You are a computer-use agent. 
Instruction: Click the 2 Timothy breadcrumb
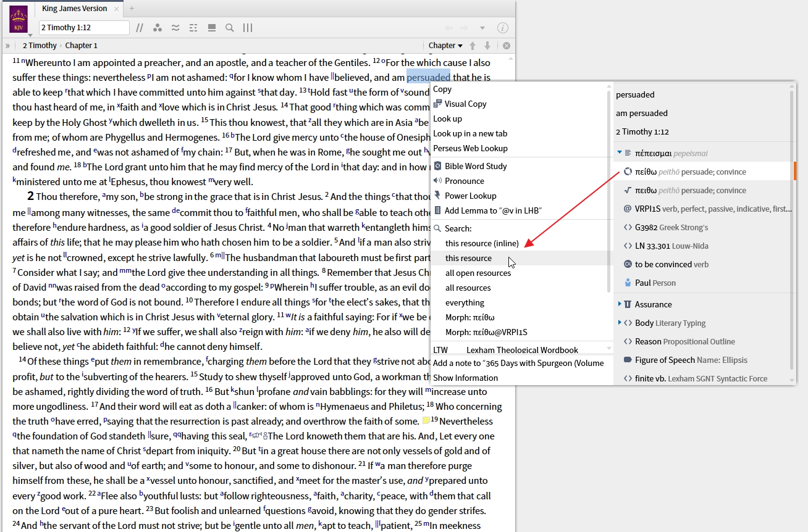point(40,46)
